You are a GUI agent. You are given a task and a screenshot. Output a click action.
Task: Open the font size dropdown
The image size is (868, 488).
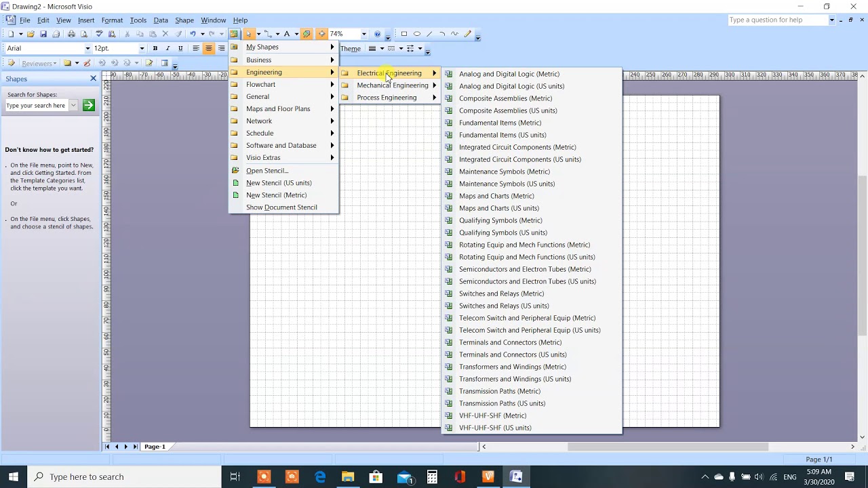(142, 48)
